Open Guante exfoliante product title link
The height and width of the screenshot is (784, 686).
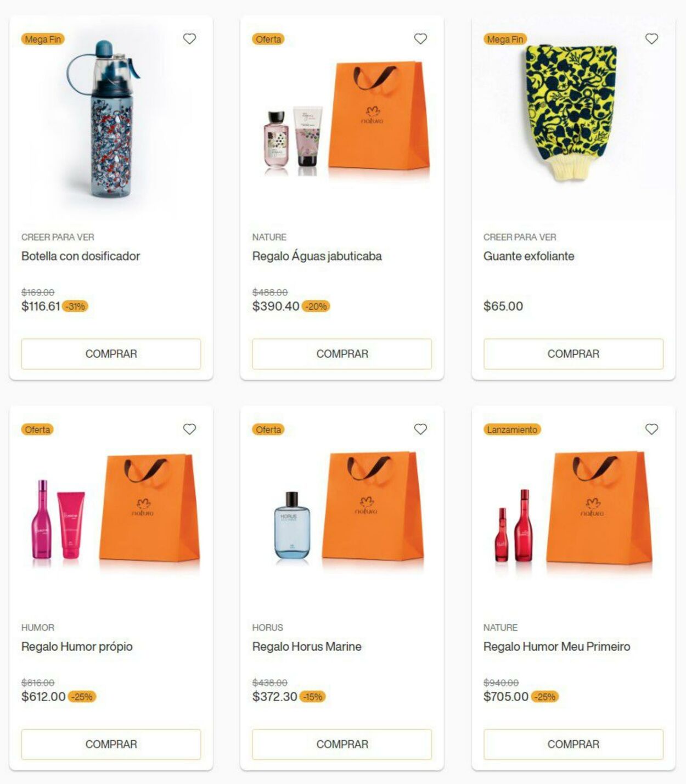click(528, 256)
